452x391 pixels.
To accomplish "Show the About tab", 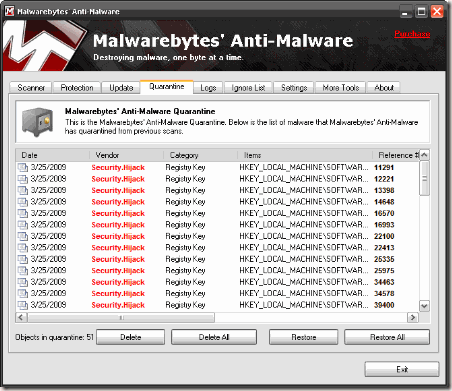I will click(384, 88).
